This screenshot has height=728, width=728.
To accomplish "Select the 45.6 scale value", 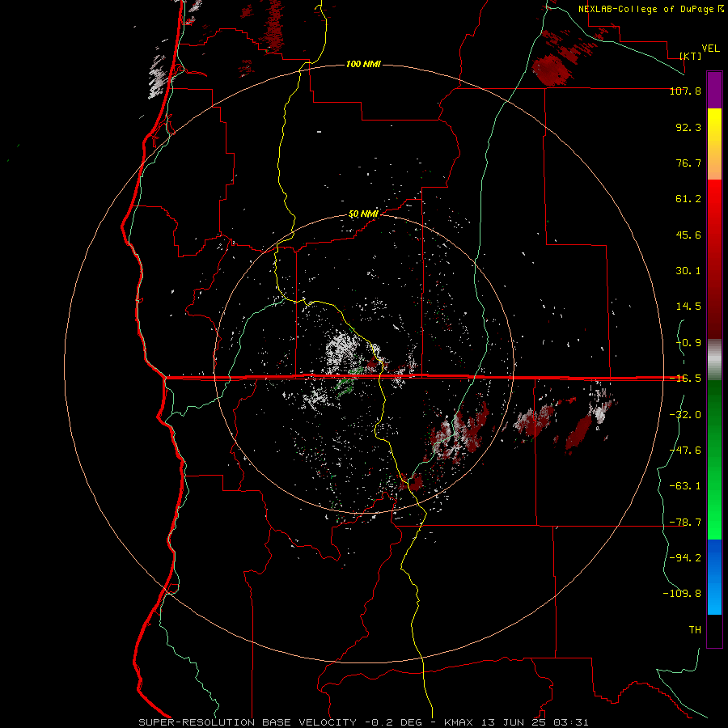I will (x=688, y=235).
